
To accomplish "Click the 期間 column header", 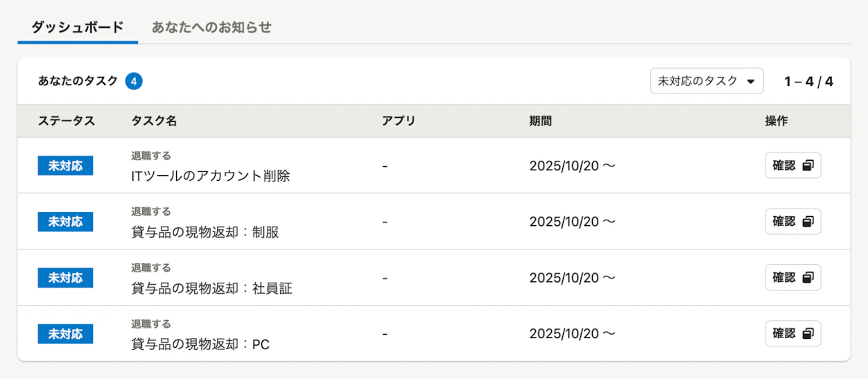I will (x=540, y=121).
